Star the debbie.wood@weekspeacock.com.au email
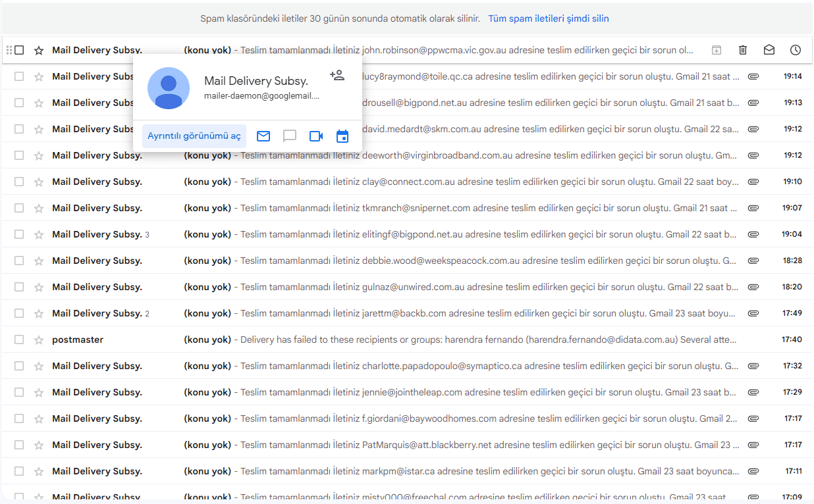 39,261
